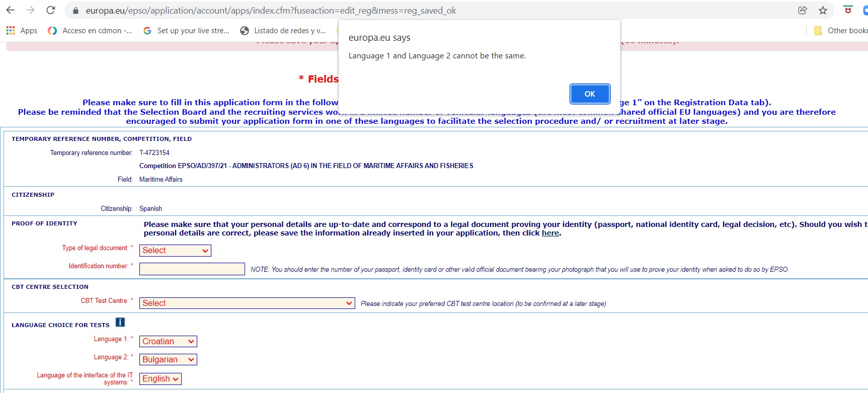Open Set up your live stream bookmark
Viewport: 868px width, 393px height.
pyautogui.click(x=186, y=31)
